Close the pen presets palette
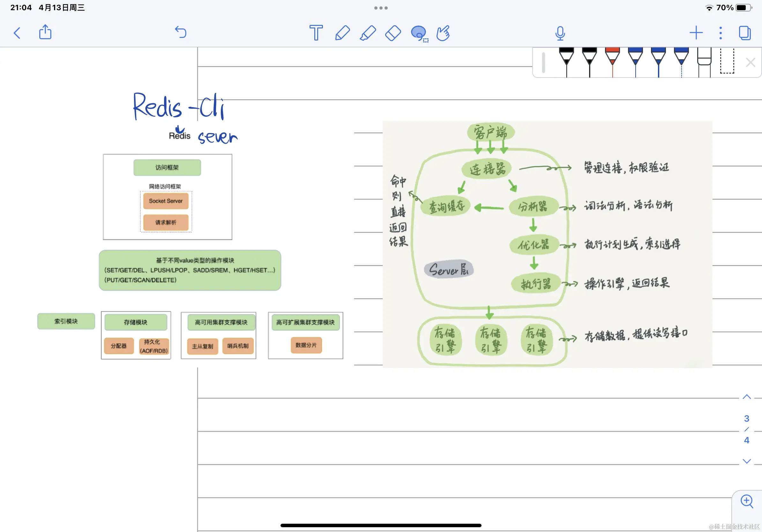 tap(751, 62)
